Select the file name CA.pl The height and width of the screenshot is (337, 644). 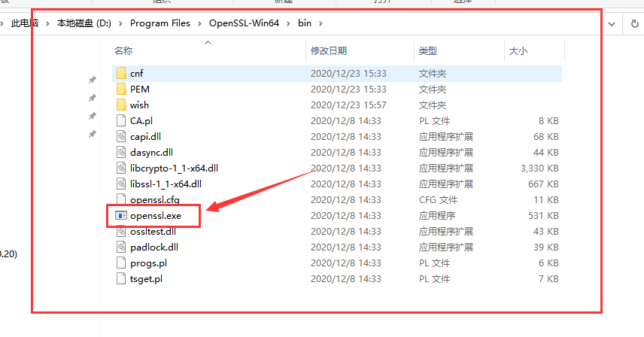point(141,120)
